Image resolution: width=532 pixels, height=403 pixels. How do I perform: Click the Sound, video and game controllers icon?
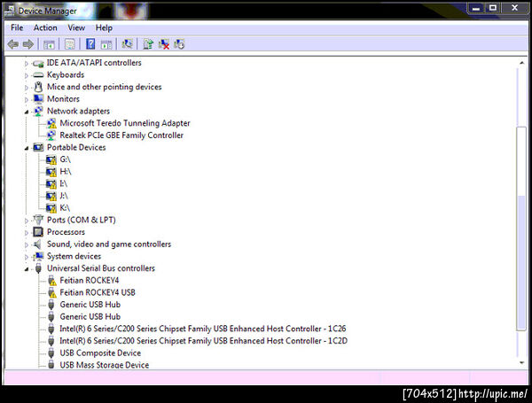pyautogui.click(x=37, y=244)
